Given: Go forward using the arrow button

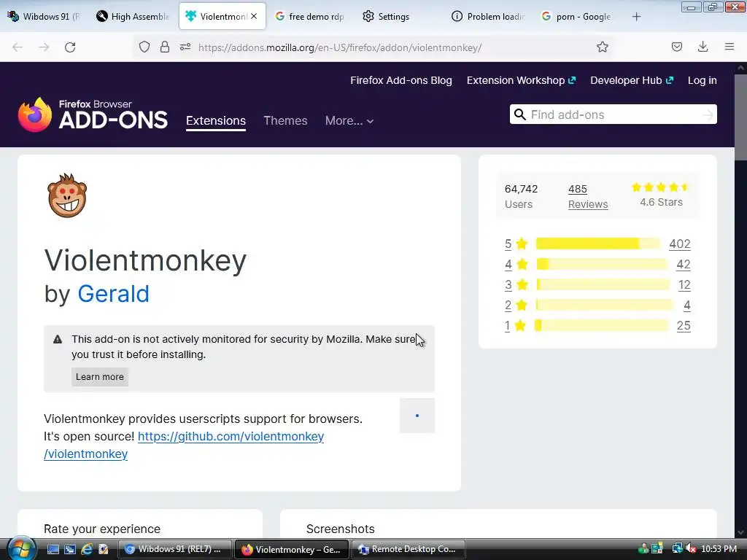Looking at the screenshot, I should [x=44, y=47].
